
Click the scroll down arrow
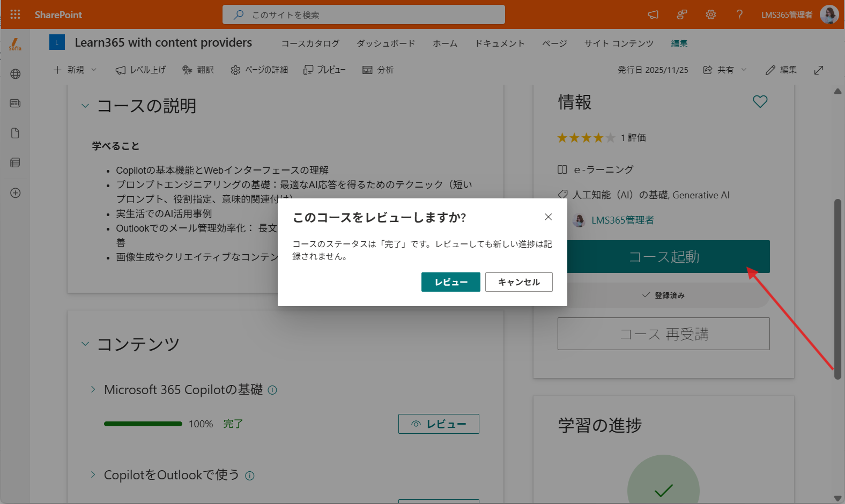tap(837, 498)
